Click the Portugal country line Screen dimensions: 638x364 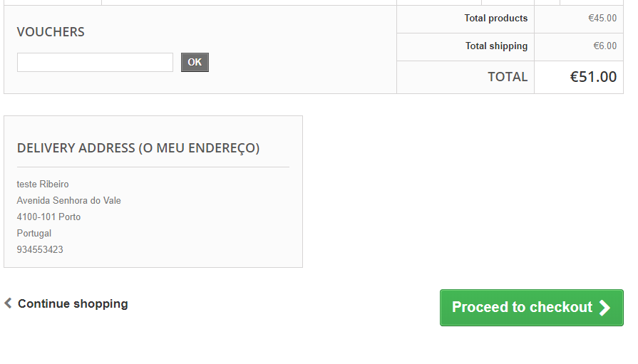pos(34,234)
